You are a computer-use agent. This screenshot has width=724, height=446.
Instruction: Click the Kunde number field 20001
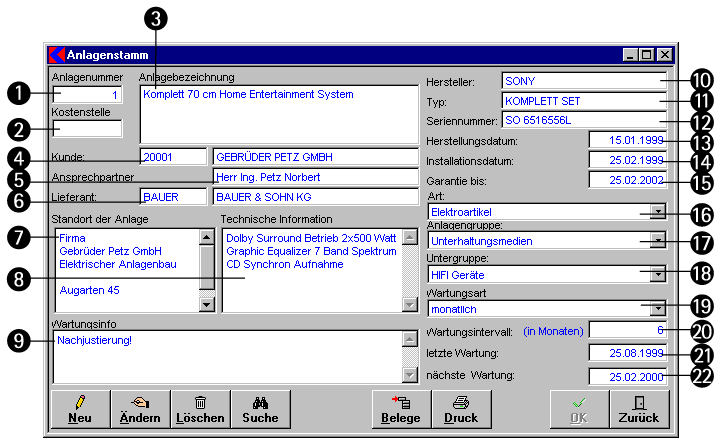point(173,157)
